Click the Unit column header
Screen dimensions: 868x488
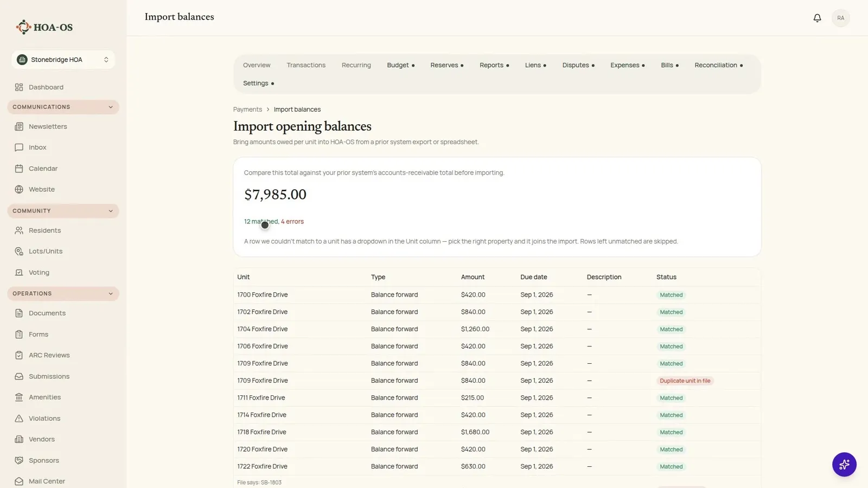coord(243,277)
